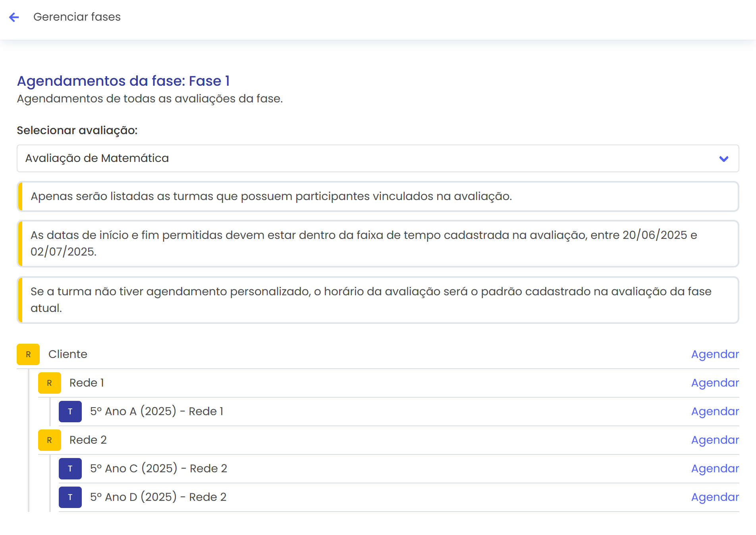The image size is (756, 535).
Task: Click the blue T icon for 5º Ano D
Action: [70, 497]
